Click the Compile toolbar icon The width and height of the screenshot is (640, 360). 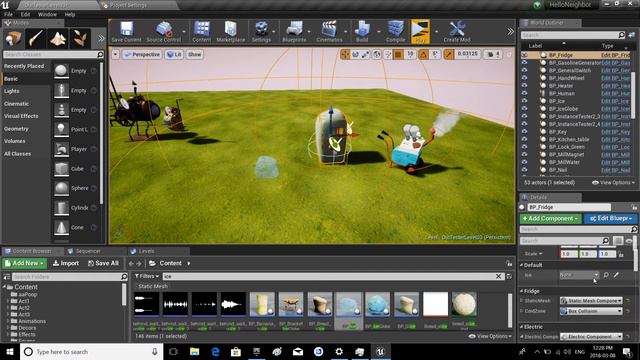(396, 31)
